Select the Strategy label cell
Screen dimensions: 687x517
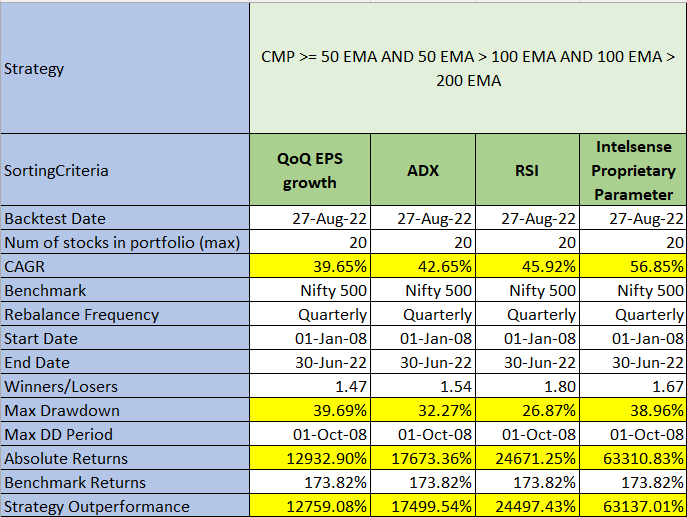[x=125, y=69]
